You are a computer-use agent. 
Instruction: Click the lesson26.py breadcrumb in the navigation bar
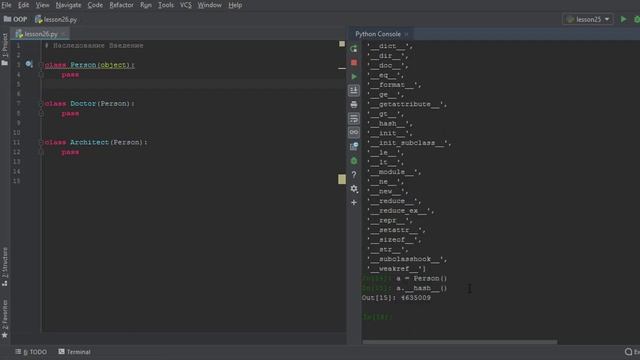click(56, 19)
